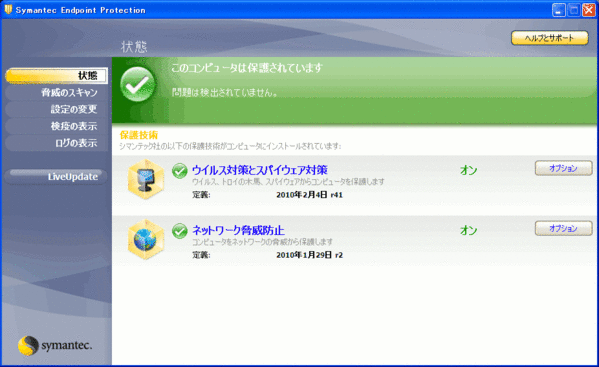Run LiveUpdate from the sidebar
Image resolution: width=599 pixels, height=367 pixels.
56,177
